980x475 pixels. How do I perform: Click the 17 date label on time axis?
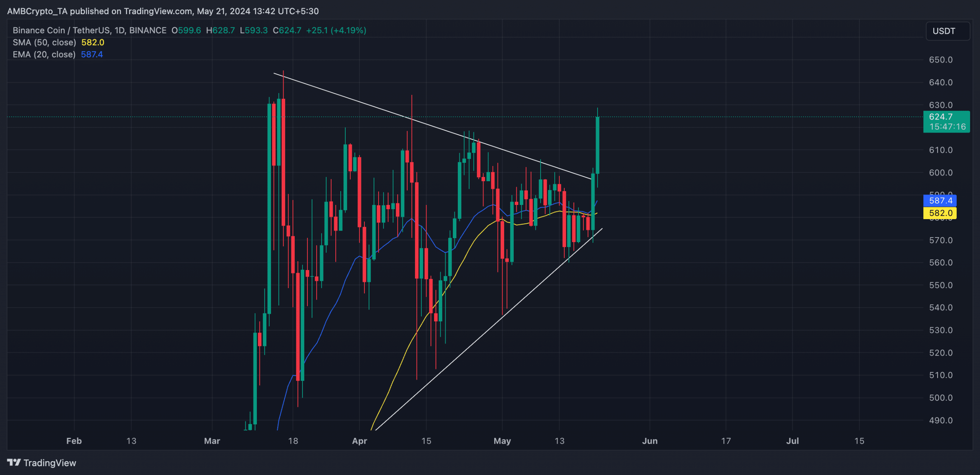[726, 441]
